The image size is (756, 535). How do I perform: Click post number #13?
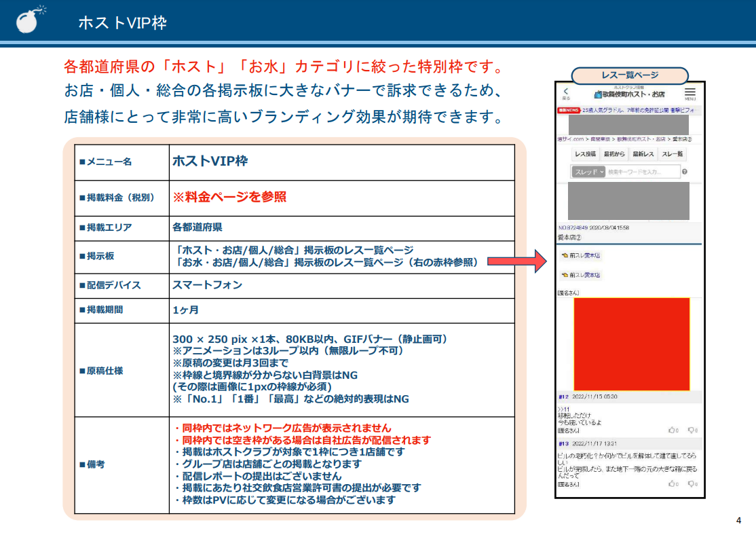tap(563, 444)
